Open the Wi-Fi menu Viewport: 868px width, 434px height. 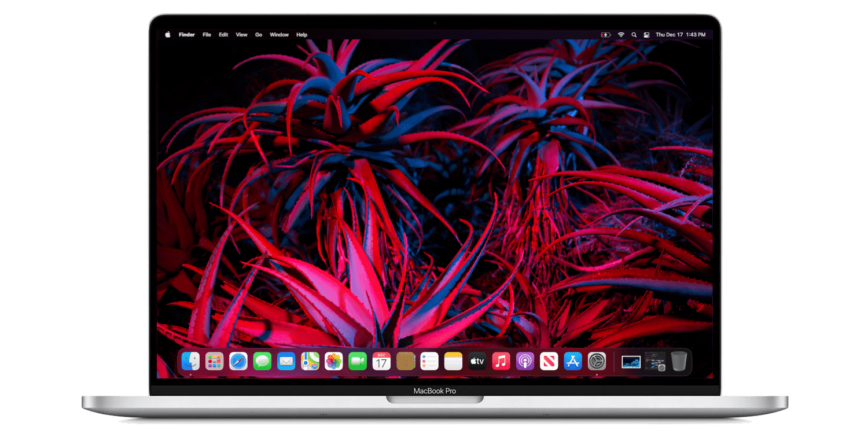click(621, 35)
